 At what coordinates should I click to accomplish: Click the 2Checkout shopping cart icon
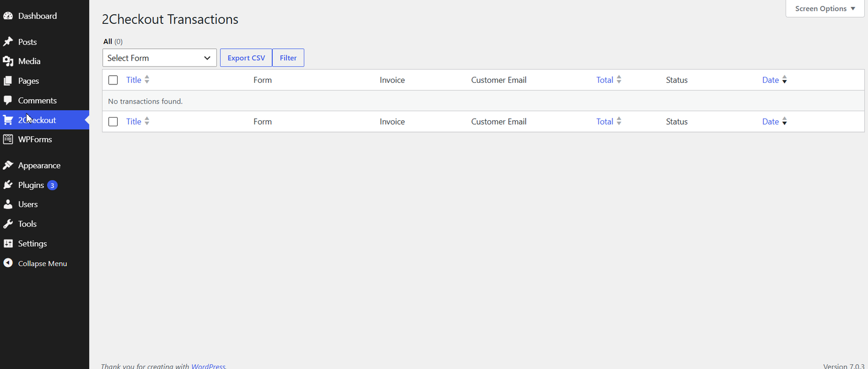(x=8, y=120)
